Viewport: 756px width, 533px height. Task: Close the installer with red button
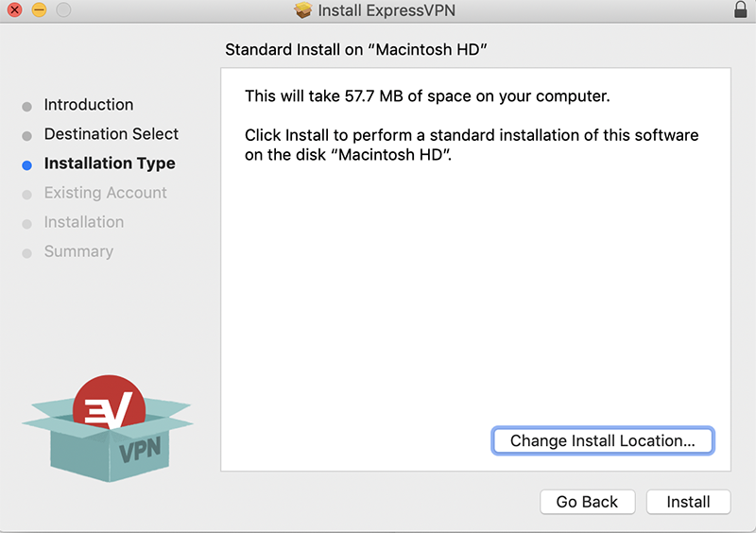coord(15,9)
